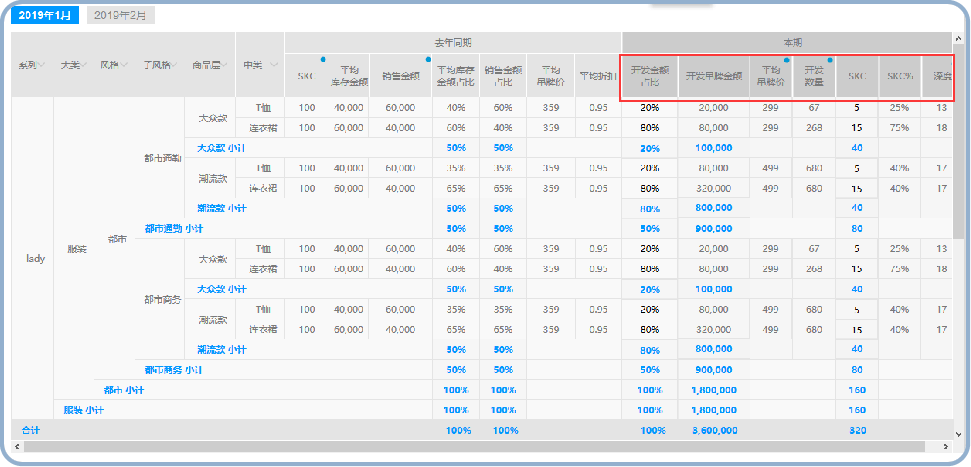Click the blue dot on 去年同期 SKC header
The width and height of the screenshot is (971, 467).
(323, 59)
